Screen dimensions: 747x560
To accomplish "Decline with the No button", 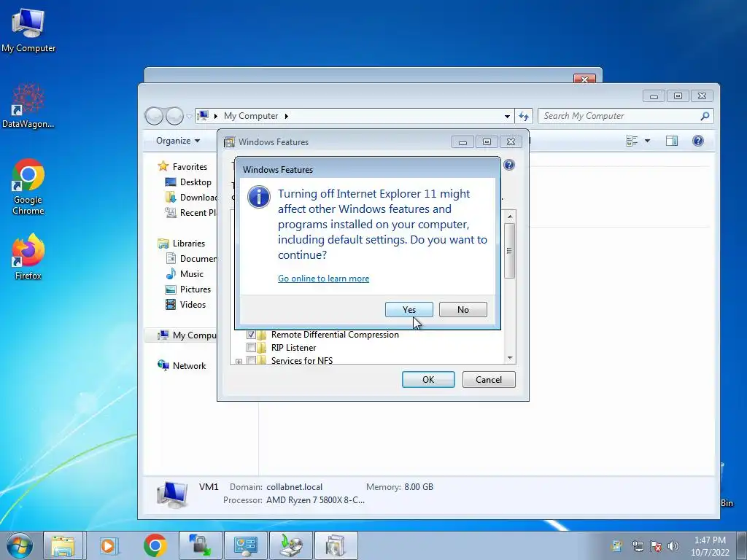I will [x=462, y=309].
